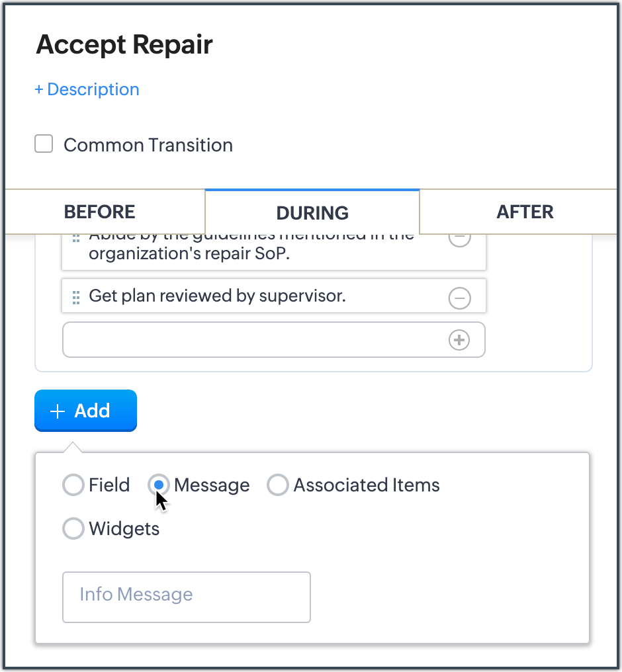Select Associated Items radio option

[278, 485]
